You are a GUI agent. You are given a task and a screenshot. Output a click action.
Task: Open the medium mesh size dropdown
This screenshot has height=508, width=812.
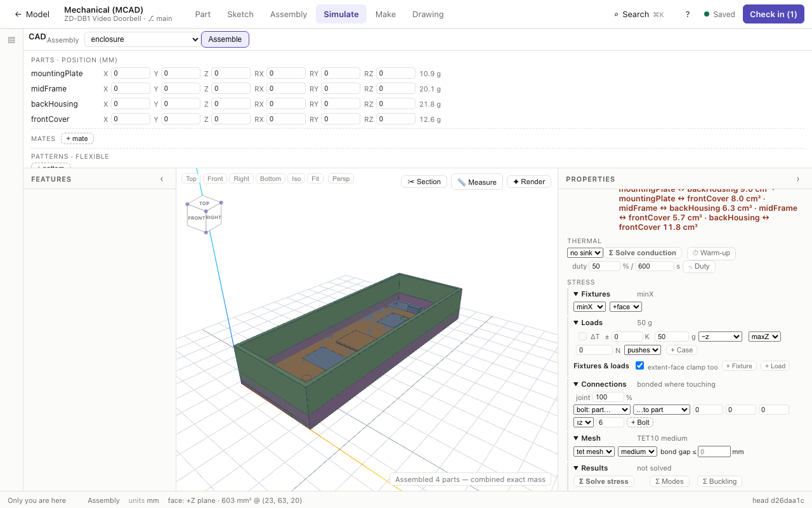637,451
